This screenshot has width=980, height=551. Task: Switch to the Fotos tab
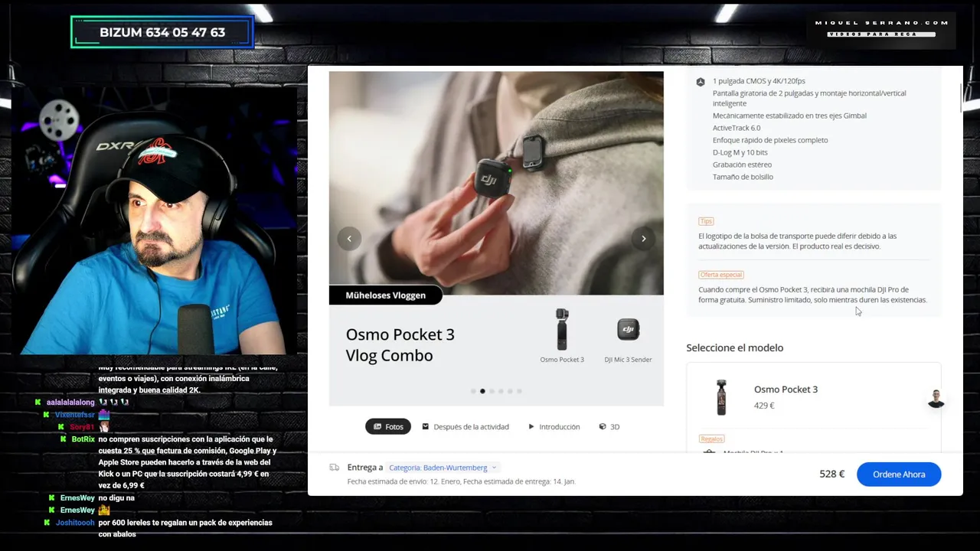[x=388, y=426]
